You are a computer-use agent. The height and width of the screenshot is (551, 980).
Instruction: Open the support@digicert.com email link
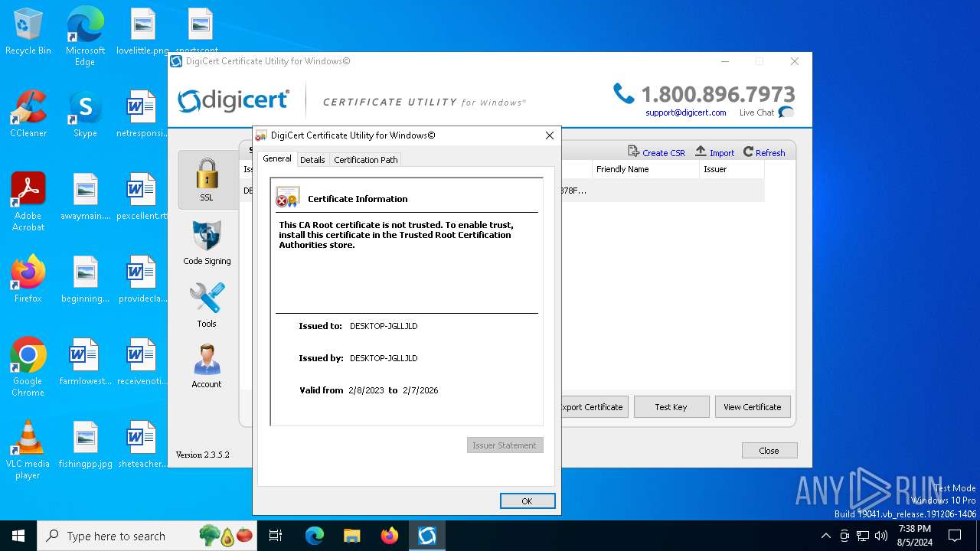coord(686,112)
